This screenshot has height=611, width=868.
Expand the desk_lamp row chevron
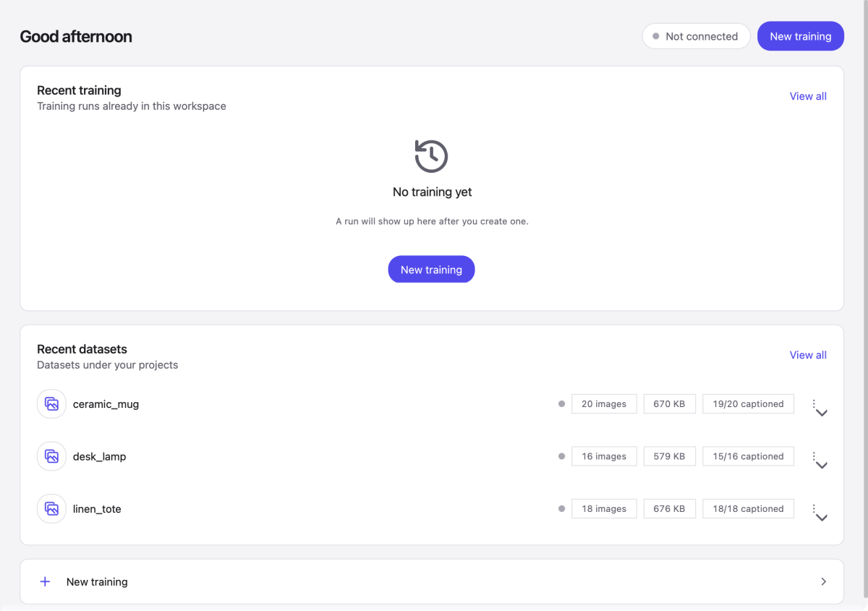[x=822, y=465]
